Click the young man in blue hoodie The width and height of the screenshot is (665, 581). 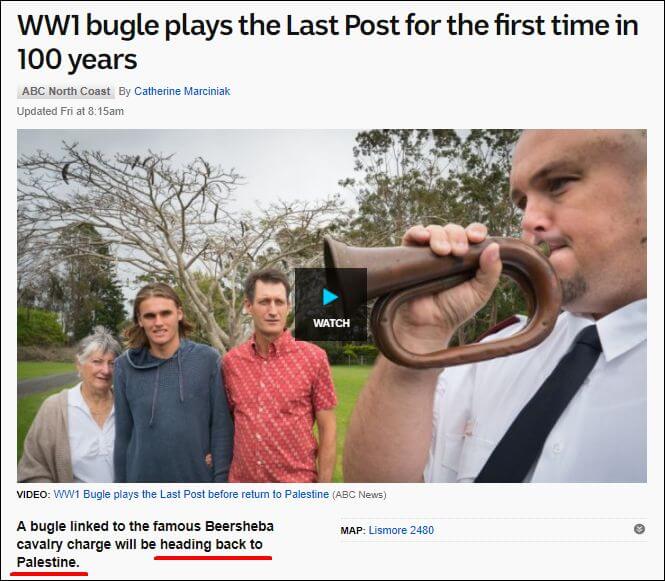(x=170, y=382)
